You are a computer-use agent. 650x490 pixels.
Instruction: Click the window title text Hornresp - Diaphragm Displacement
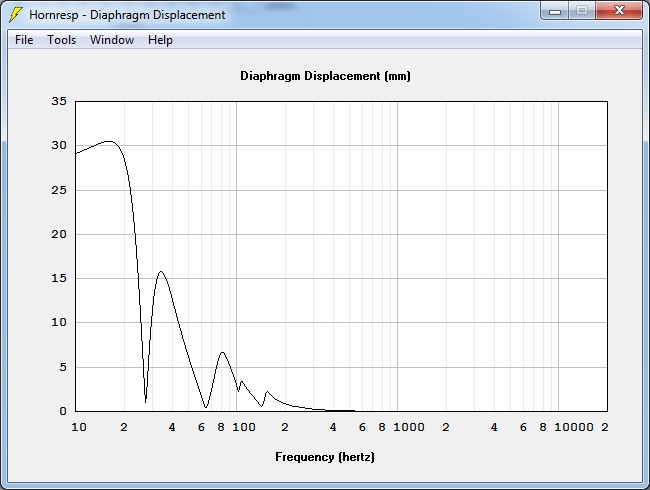point(127,15)
